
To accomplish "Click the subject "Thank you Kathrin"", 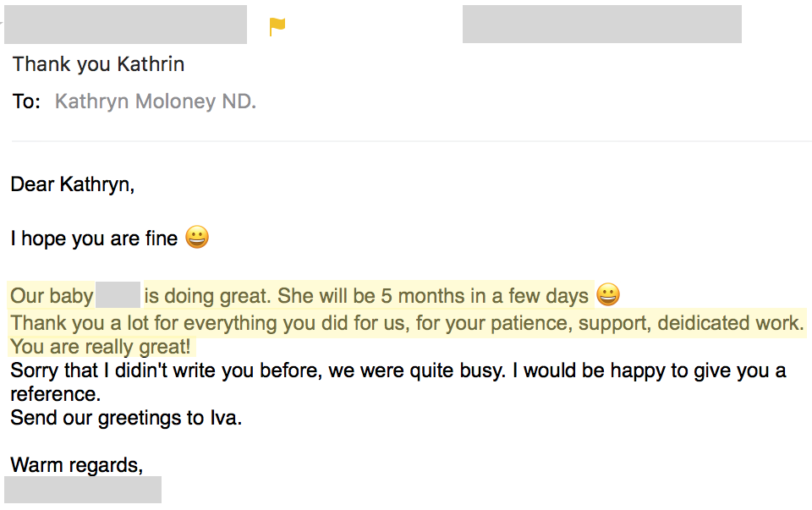I will click(x=98, y=64).
